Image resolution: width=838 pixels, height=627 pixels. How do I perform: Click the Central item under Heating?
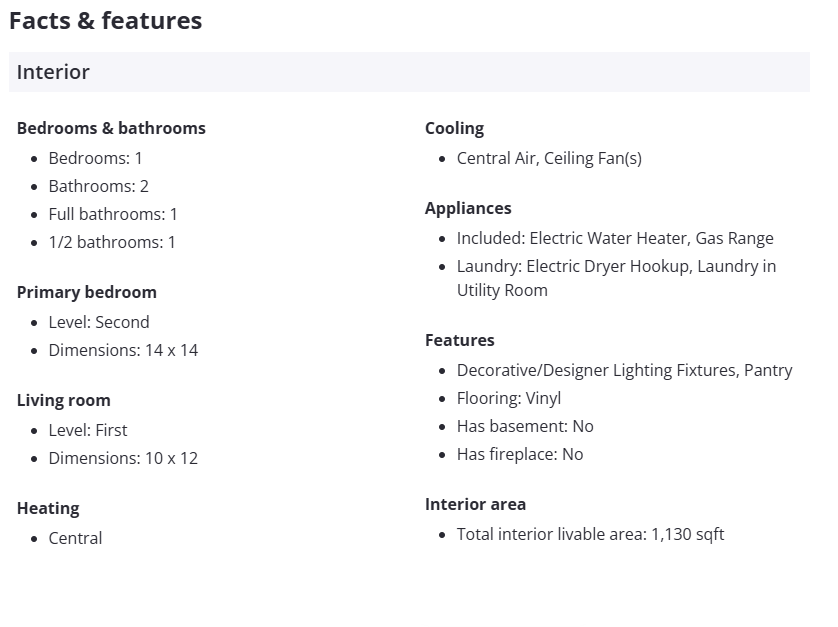click(x=75, y=538)
